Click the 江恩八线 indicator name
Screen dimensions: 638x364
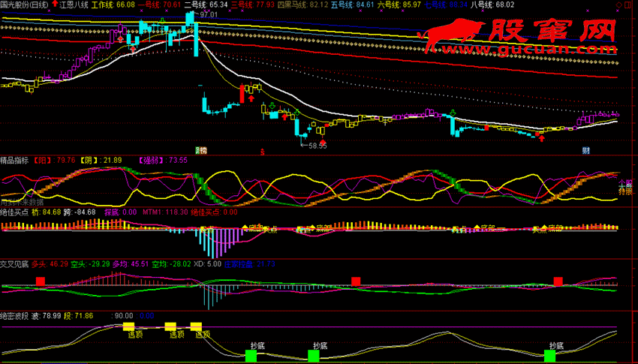tap(74, 5)
